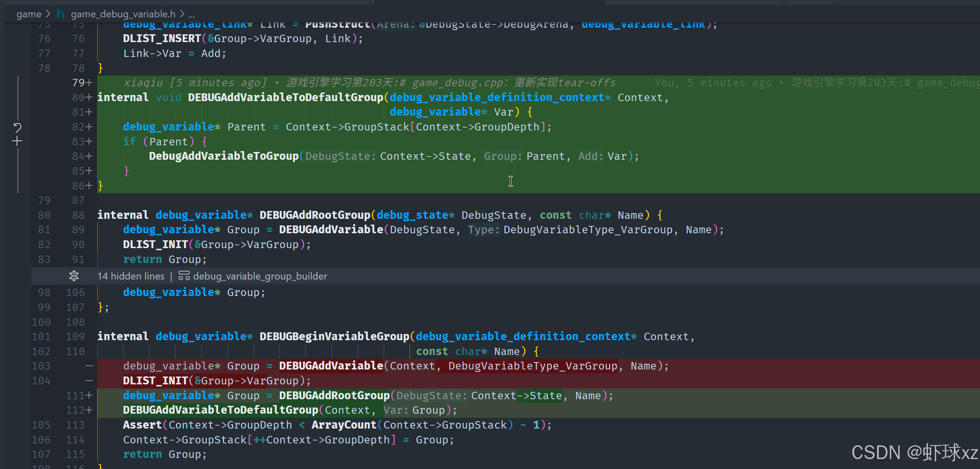Click the unfold hidden lines icon
This screenshot has width=980, height=469.
74,276
